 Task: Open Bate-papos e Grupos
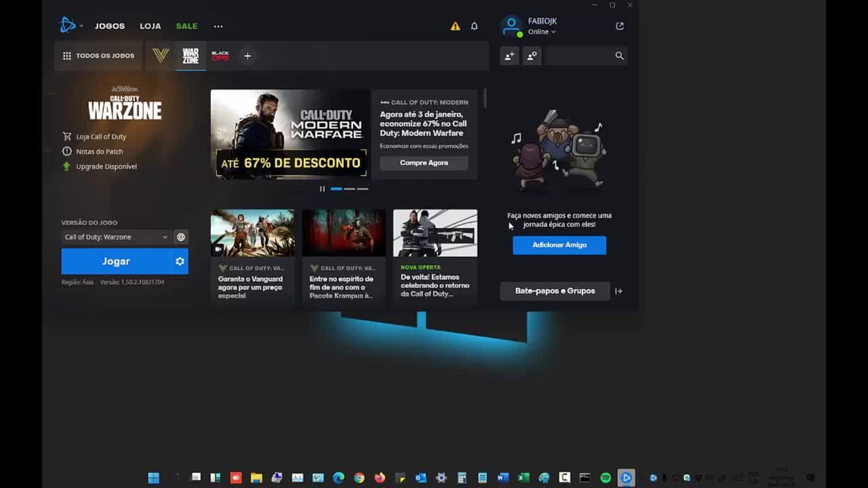tap(555, 291)
